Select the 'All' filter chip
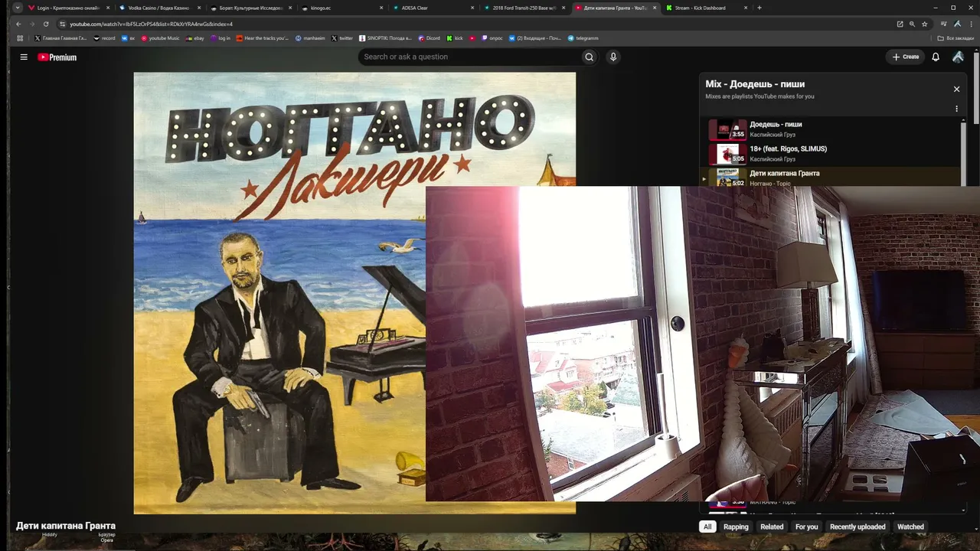Screen dimensions: 980x551 click(707, 527)
